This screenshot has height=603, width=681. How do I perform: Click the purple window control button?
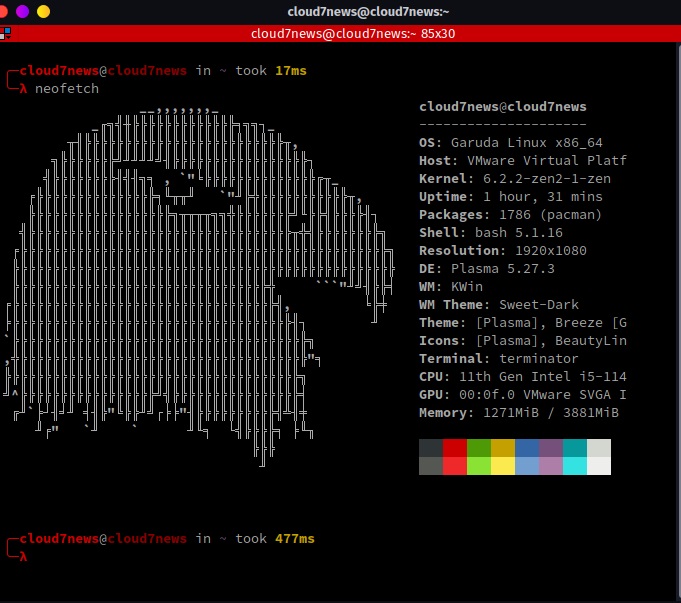(x=23, y=11)
